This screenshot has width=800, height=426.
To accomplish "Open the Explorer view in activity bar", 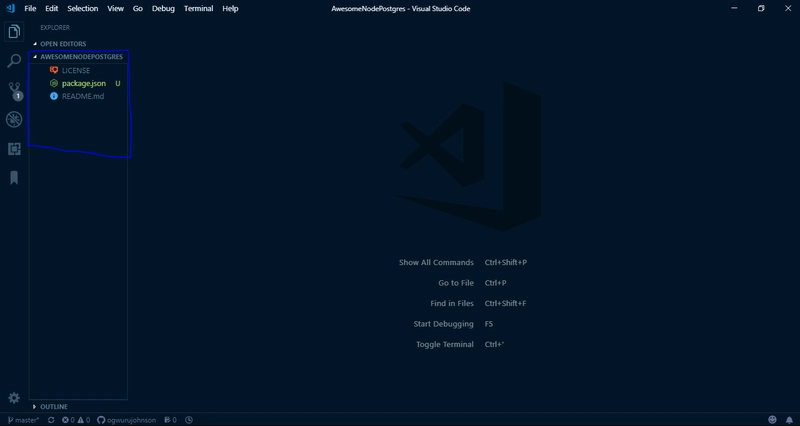I will [x=14, y=32].
